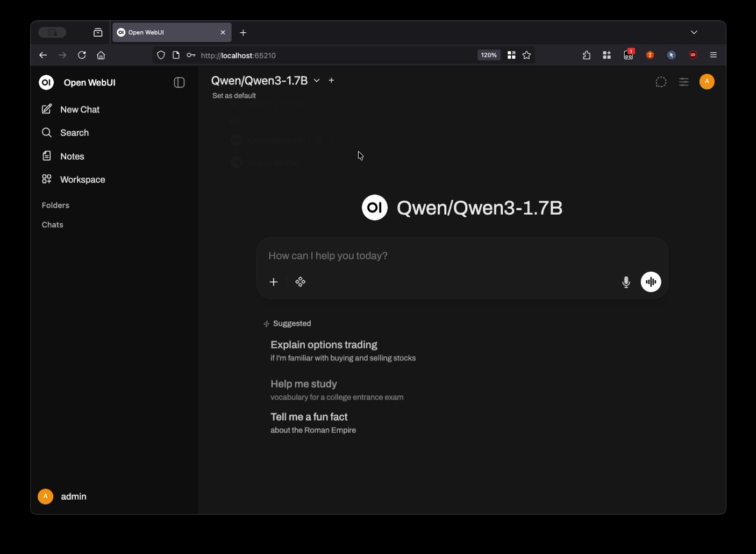756x554 pixels.
Task: Open the browser hamburger menu
Action: (x=714, y=55)
